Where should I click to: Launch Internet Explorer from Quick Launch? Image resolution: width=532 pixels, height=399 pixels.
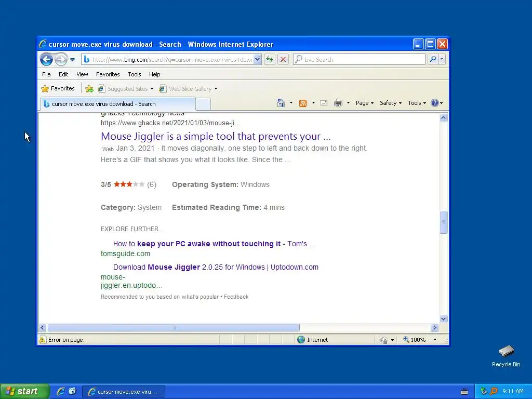point(61,391)
